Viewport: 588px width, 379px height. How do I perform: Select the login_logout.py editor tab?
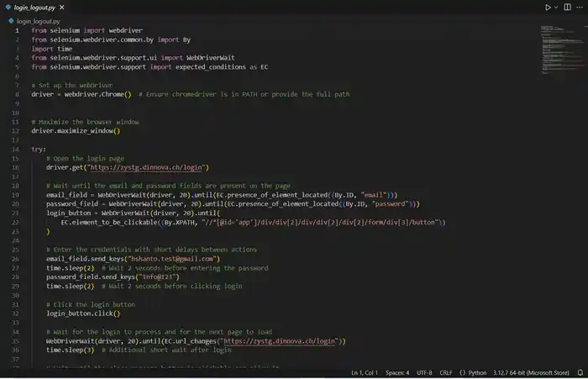coord(34,7)
